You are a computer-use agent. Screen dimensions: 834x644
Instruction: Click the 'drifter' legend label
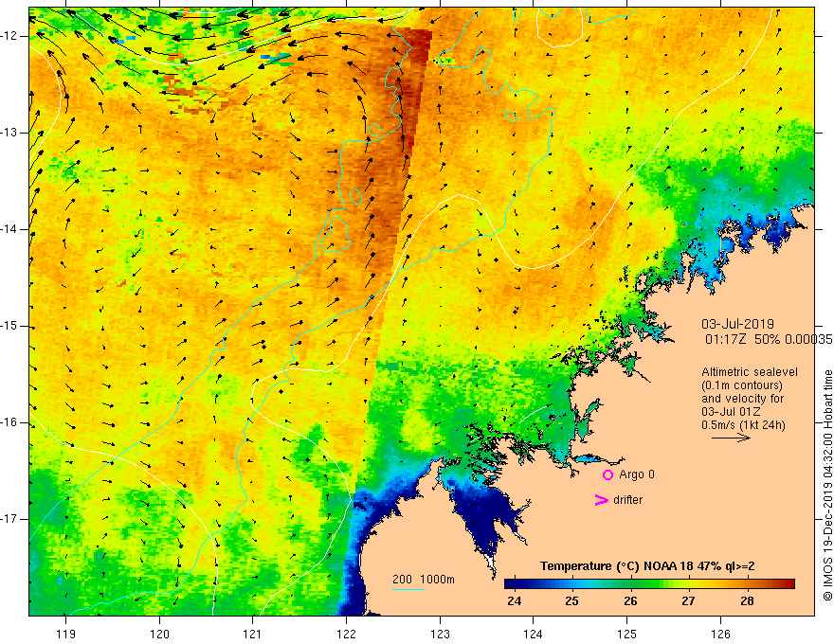click(x=627, y=500)
